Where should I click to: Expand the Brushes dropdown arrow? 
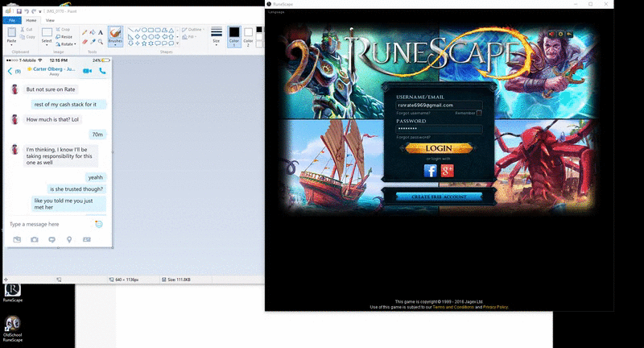coord(115,43)
